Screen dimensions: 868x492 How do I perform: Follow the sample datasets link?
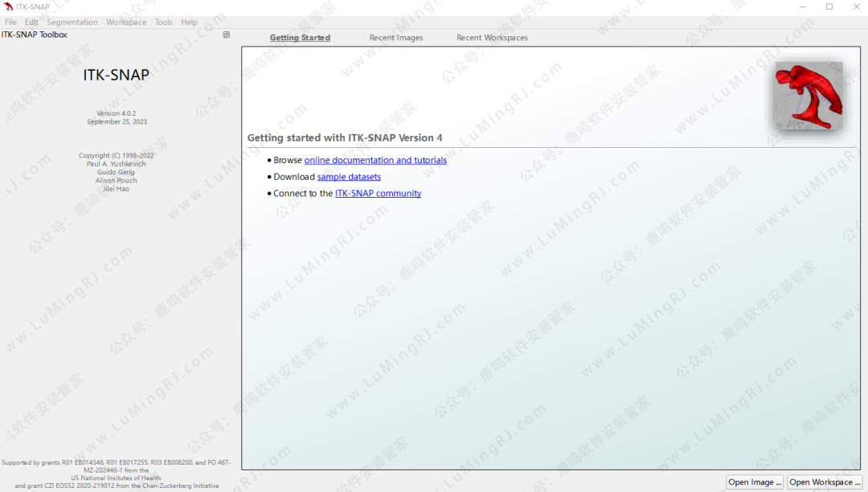(x=349, y=177)
